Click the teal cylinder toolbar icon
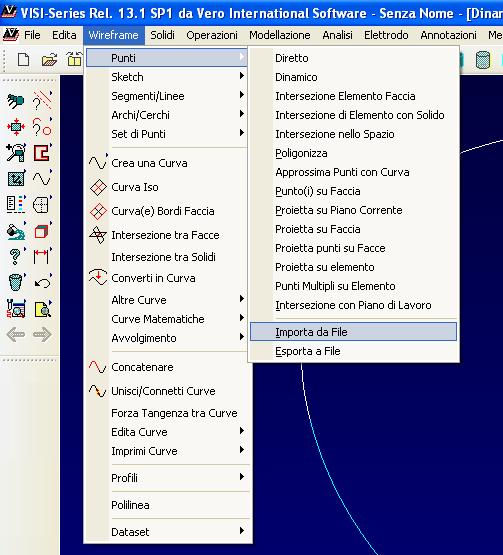 (x=482, y=59)
